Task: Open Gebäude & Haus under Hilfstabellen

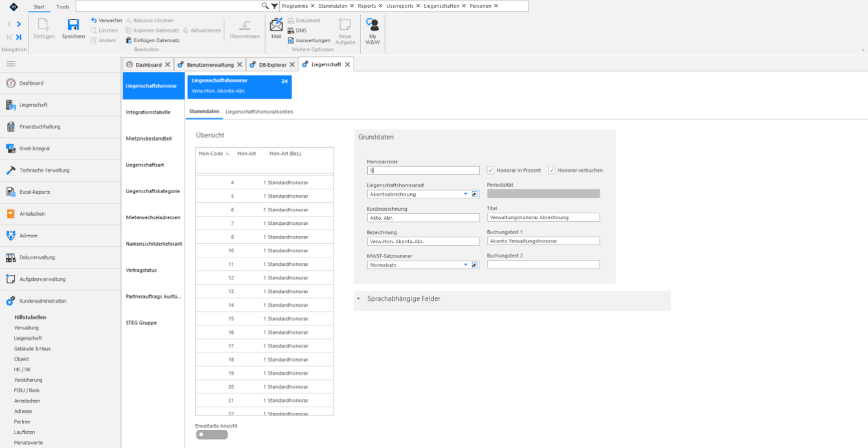Action: (32, 349)
